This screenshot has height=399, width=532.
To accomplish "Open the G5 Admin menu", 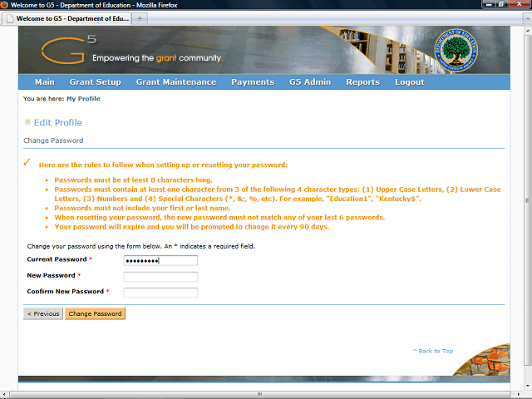I will click(x=310, y=82).
